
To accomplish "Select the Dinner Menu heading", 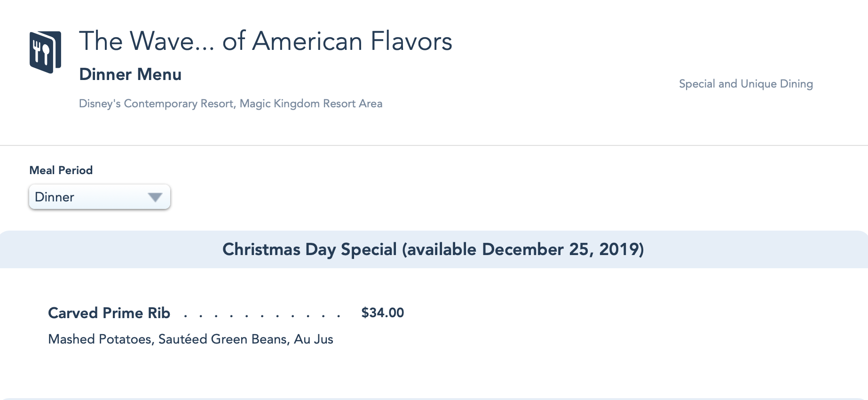I will pyautogui.click(x=130, y=74).
